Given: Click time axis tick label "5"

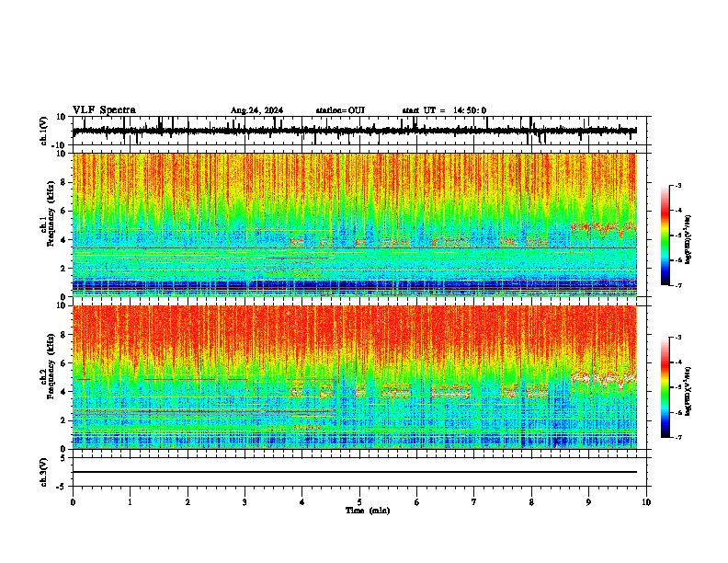Looking at the screenshot, I should (x=359, y=502).
